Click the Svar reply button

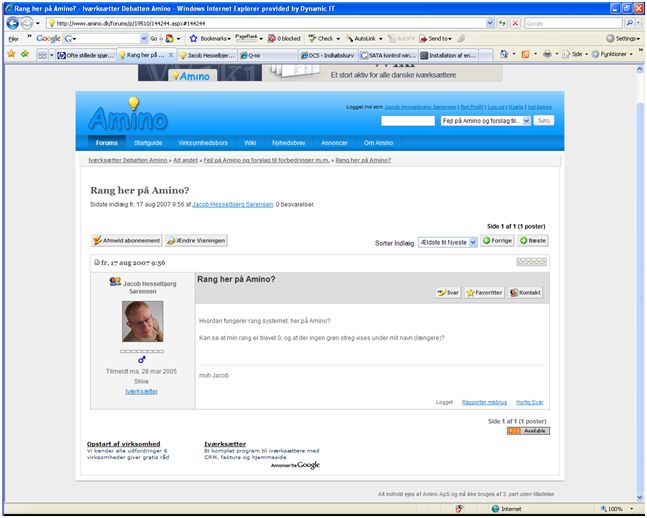[x=448, y=293]
